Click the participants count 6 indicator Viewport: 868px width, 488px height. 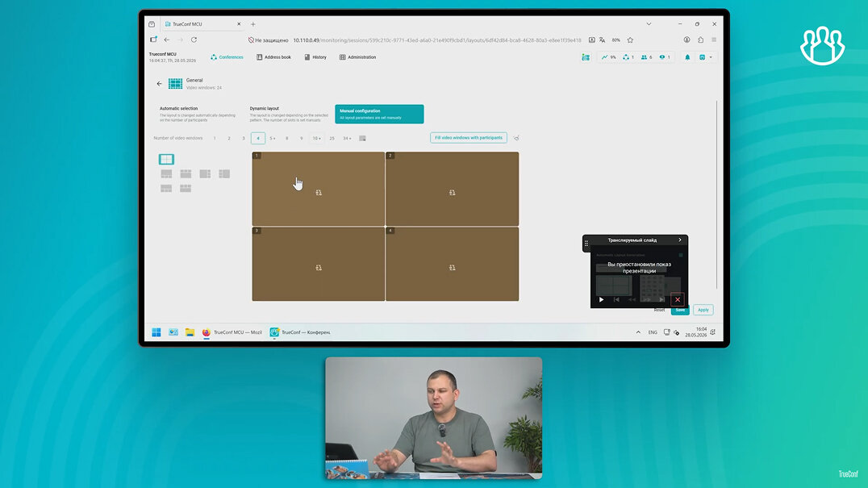(x=647, y=57)
